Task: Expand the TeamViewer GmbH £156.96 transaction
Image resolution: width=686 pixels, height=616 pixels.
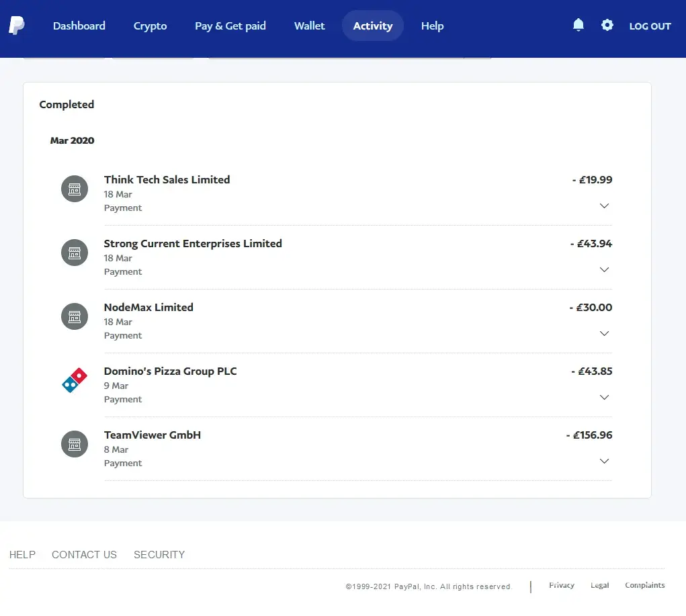Action: coord(604,461)
